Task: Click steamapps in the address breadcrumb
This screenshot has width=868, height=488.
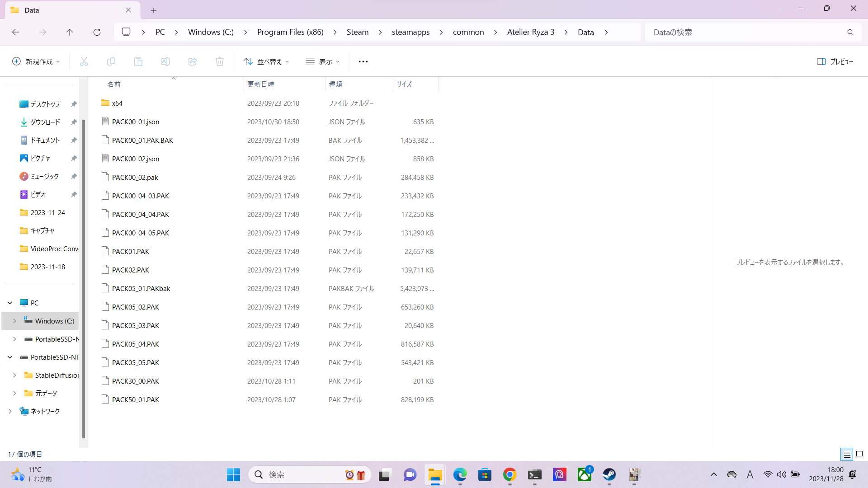Action: coord(410,32)
